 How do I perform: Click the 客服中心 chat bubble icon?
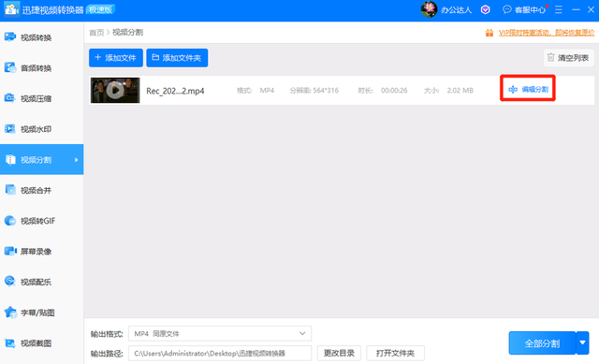pyautogui.click(x=507, y=9)
